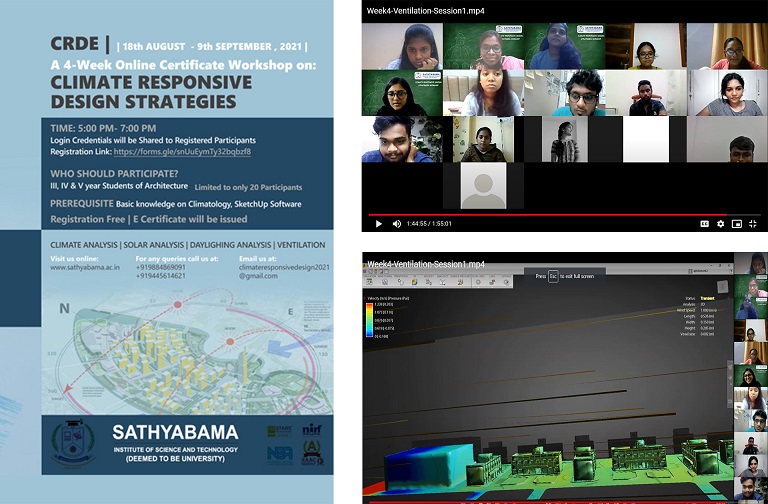This screenshot has height=504, width=768.
Task: Select the blank avatar participant tile
Action: click(482, 186)
